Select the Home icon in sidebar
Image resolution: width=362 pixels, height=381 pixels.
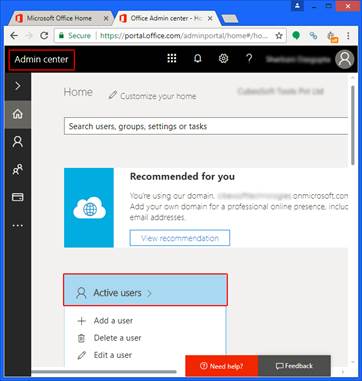(18, 114)
